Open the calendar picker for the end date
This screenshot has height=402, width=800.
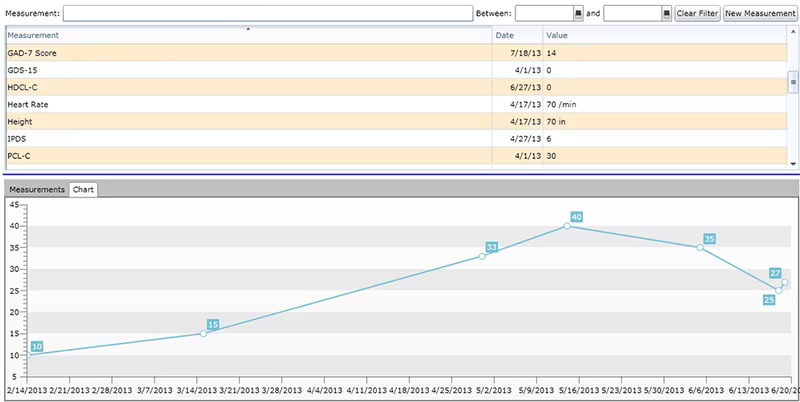[666, 13]
